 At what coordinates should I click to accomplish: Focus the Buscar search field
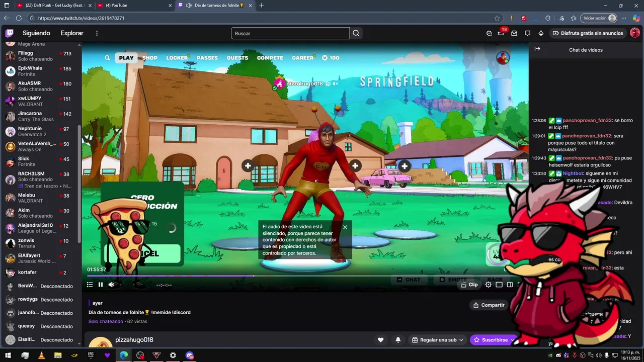pos(290,33)
